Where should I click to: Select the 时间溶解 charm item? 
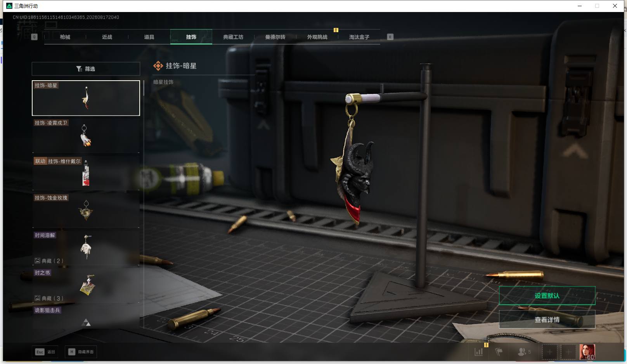(x=86, y=248)
